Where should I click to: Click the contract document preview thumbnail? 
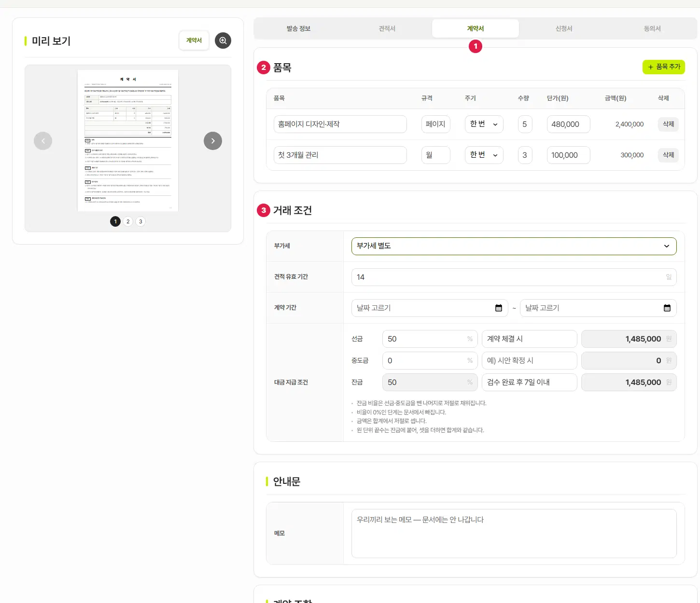[x=128, y=140]
